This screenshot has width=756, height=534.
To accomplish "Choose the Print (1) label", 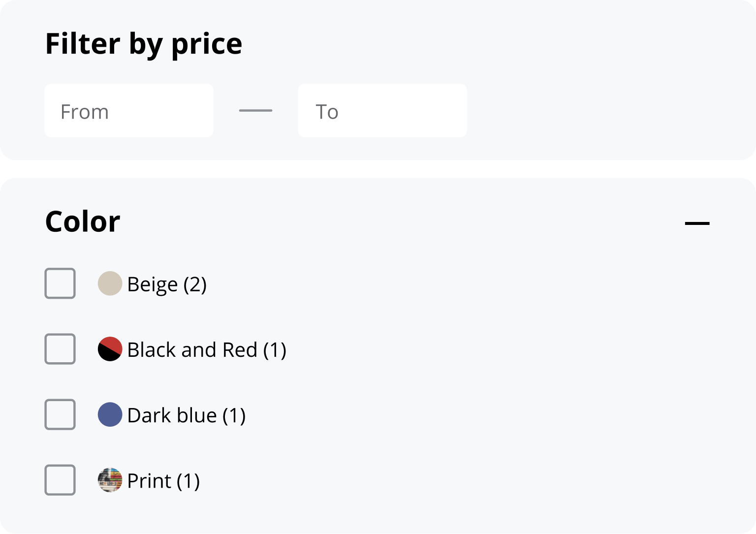I will tap(163, 481).
